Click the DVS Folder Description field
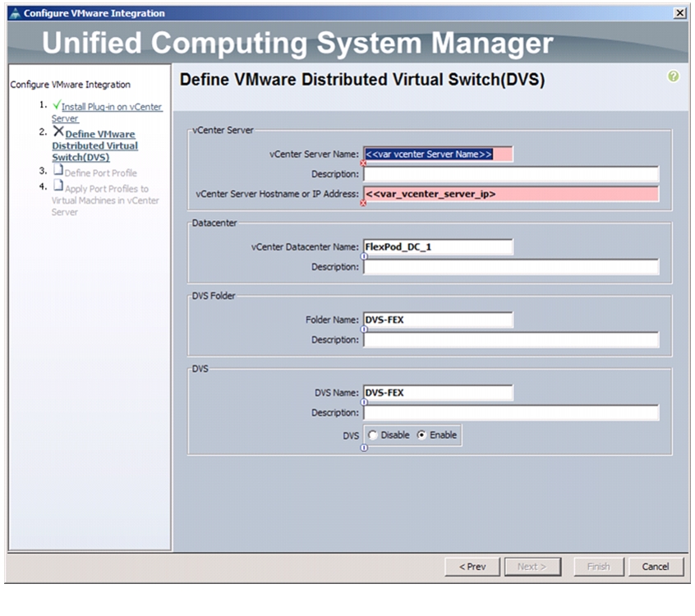Image resolution: width=695 pixels, height=616 pixels. 511,340
